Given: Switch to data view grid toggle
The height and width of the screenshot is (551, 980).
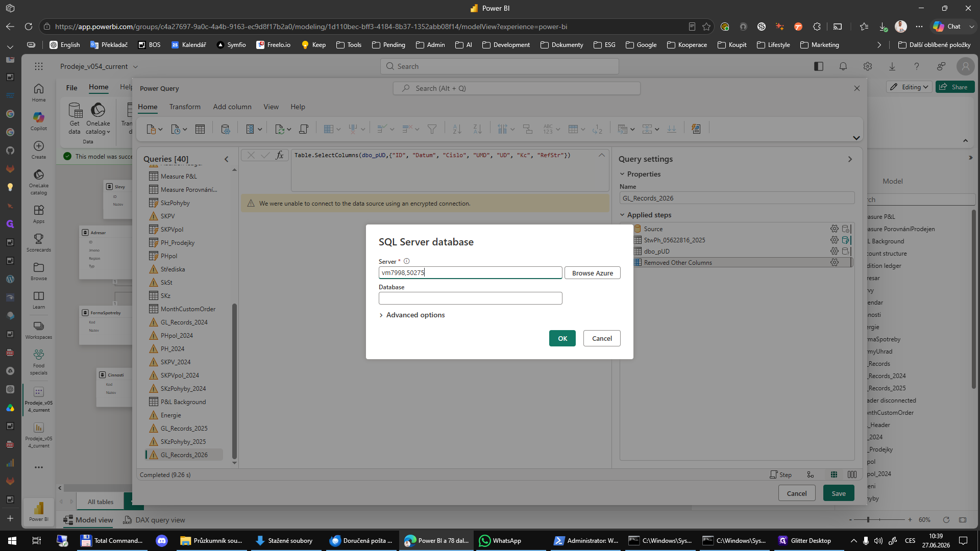Looking at the screenshot, I should [834, 474].
